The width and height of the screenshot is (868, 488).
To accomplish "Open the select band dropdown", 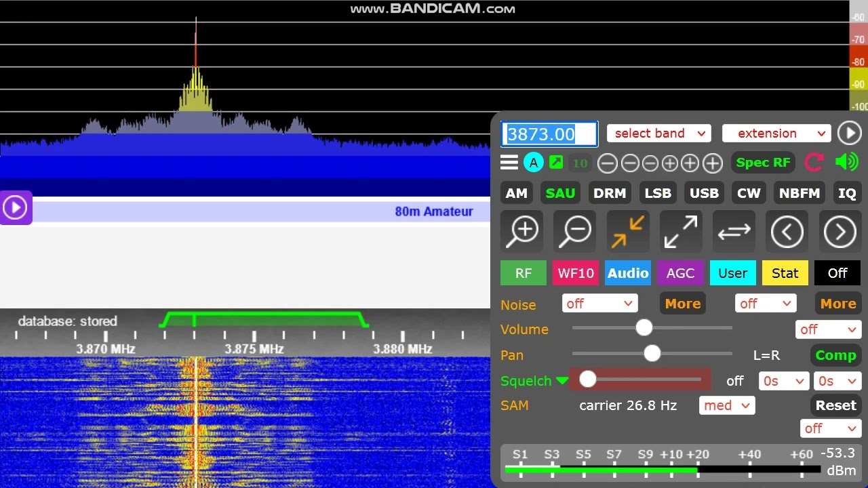I will coord(658,134).
